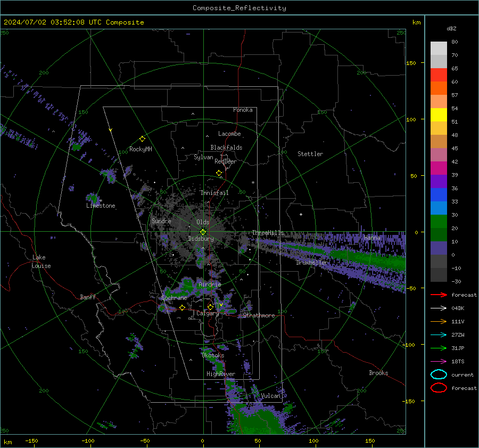Click the Blackfalds city label
The height and width of the screenshot is (448, 479).
coord(226,148)
